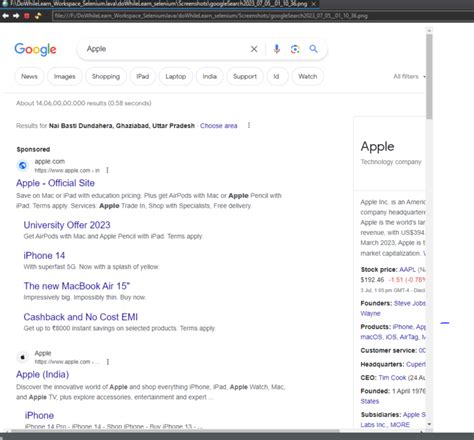The image size is (474, 440).
Task: Click the vertical scrollbar thumb
Action: [x=429, y=77]
